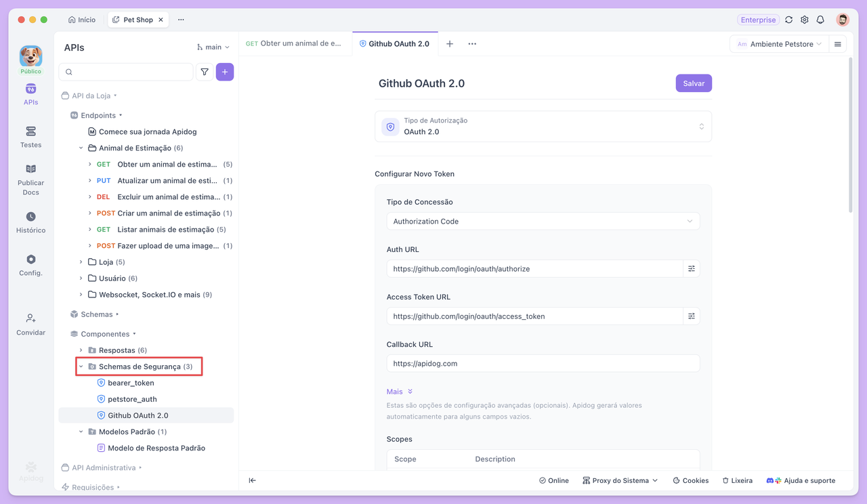Open the Ambiente Petstore environment selector
Screen dimensions: 867x504
click(779, 44)
